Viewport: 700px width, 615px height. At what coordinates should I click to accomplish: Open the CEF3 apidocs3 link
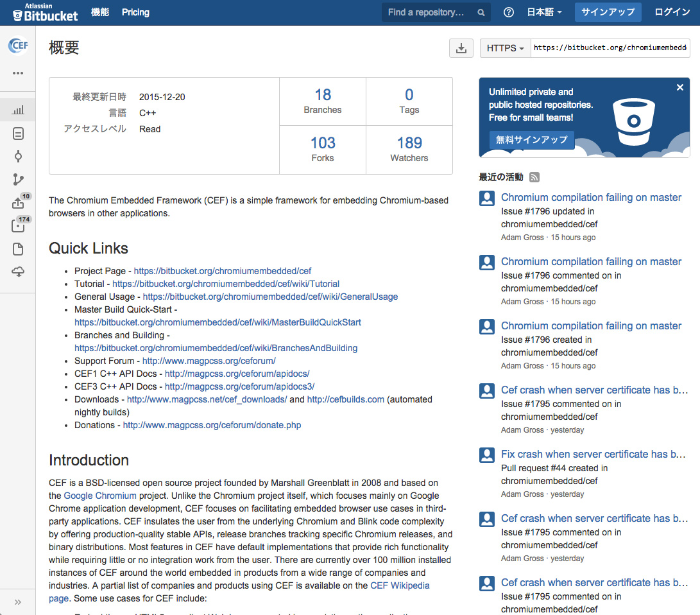pos(240,386)
